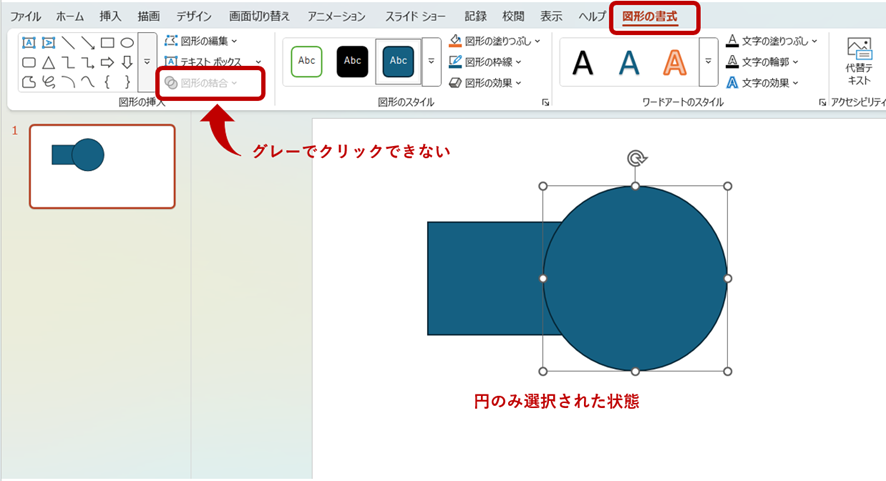The height and width of the screenshot is (481, 886).
Task: Apply the orange outlined WordArt style
Action: click(674, 62)
